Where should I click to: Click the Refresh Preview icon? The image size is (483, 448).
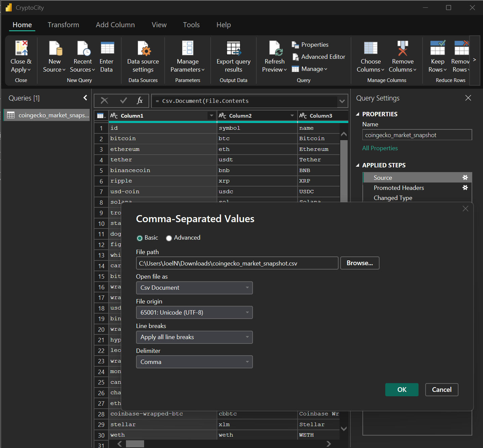coord(275,48)
